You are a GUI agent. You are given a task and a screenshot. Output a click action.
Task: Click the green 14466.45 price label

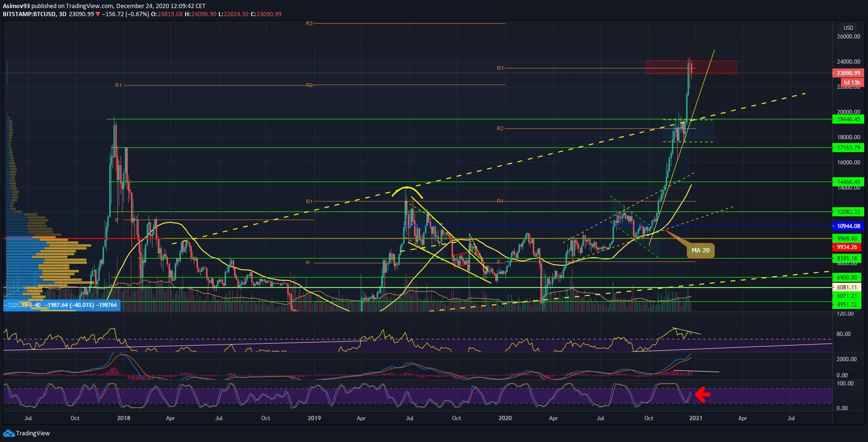848,182
